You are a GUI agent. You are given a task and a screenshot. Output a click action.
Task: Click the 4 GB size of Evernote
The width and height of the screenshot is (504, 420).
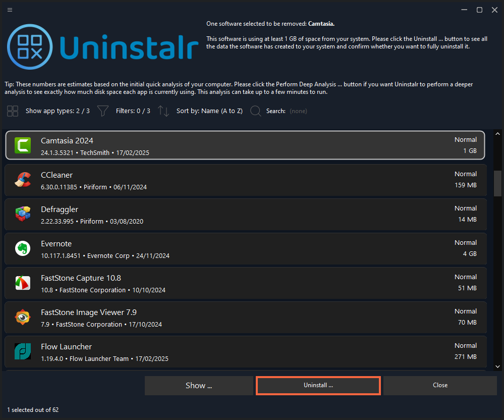point(470,254)
